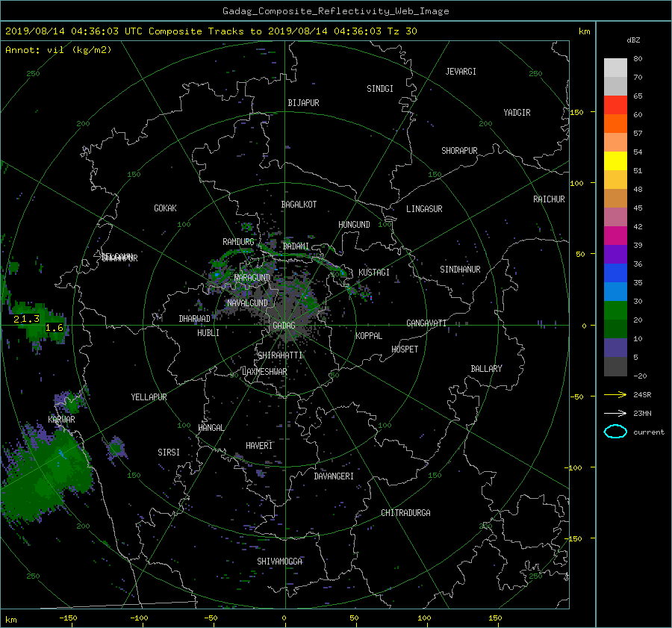Image resolution: width=672 pixels, height=628 pixels.
Task: Click the 'current' legend text
Action: pyautogui.click(x=648, y=432)
